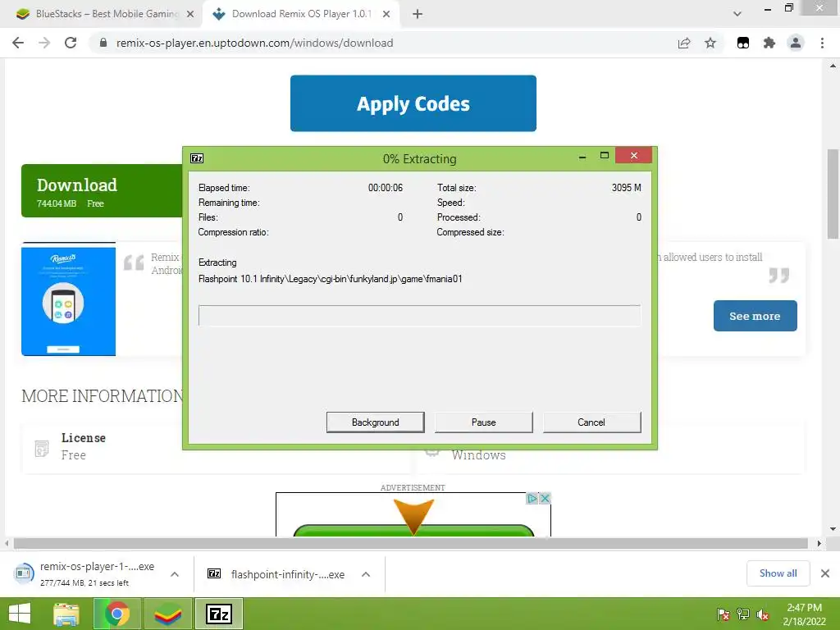This screenshot has height=630, width=840.
Task: Click the address bar URL
Action: pyautogui.click(x=254, y=43)
